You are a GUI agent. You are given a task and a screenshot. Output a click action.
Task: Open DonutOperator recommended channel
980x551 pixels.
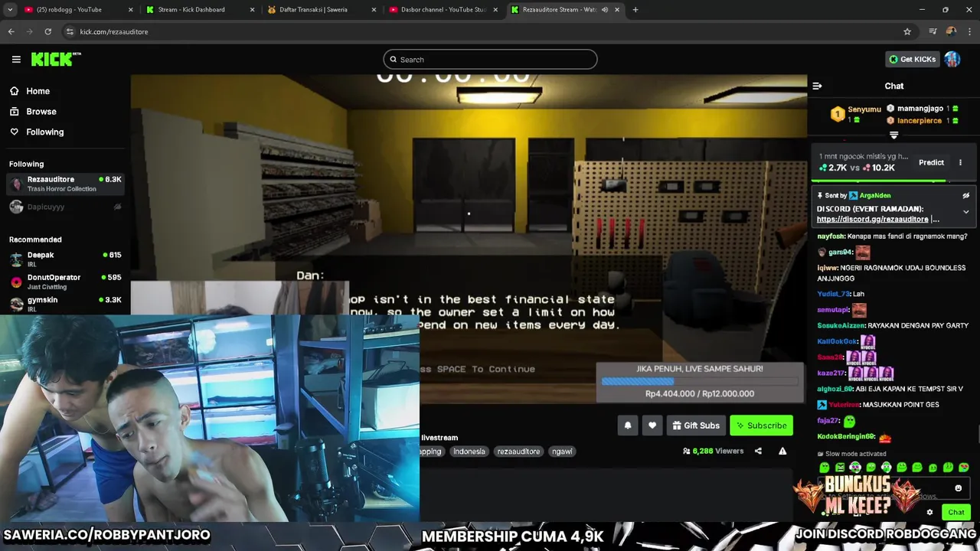pyautogui.click(x=65, y=282)
